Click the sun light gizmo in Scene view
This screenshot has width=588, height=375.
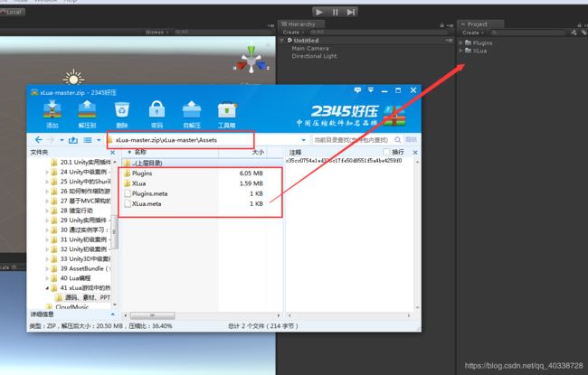[x=73, y=78]
